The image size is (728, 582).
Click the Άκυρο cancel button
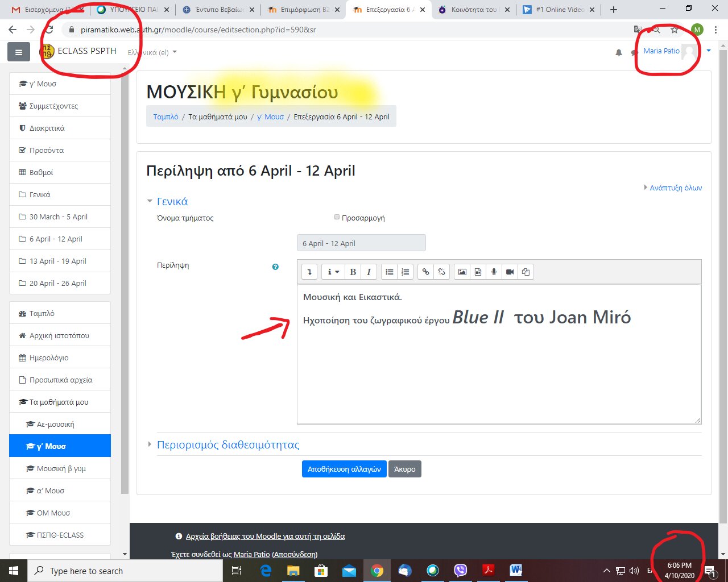(404, 469)
